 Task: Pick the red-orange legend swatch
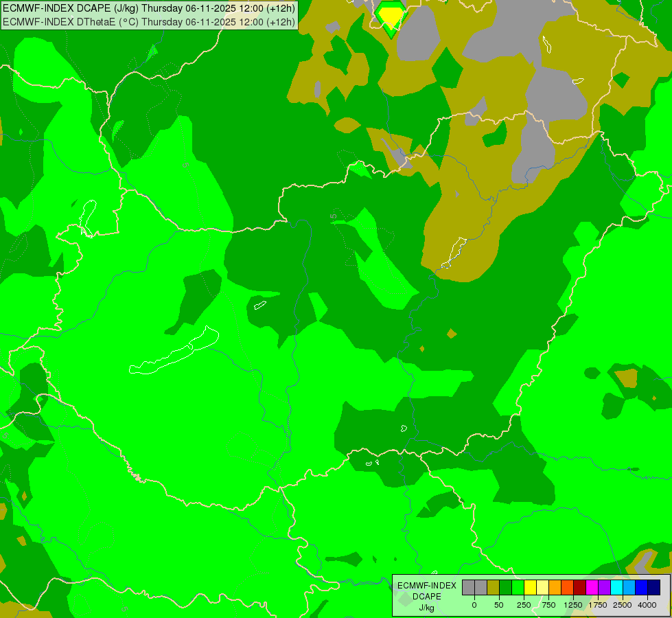[568, 588]
